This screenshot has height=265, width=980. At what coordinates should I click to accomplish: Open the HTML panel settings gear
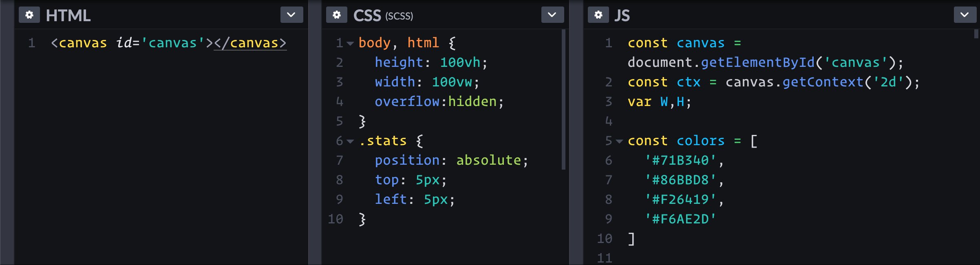[x=29, y=15]
